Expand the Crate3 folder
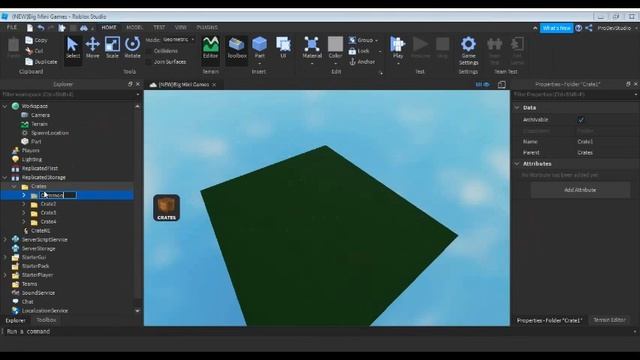 [24, 213]
